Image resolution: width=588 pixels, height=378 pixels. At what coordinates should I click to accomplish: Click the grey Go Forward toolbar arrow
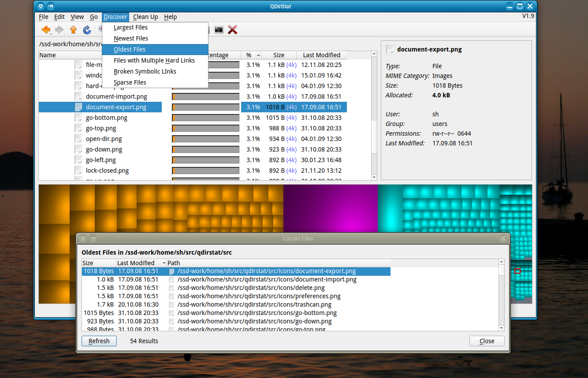[59, 30]
